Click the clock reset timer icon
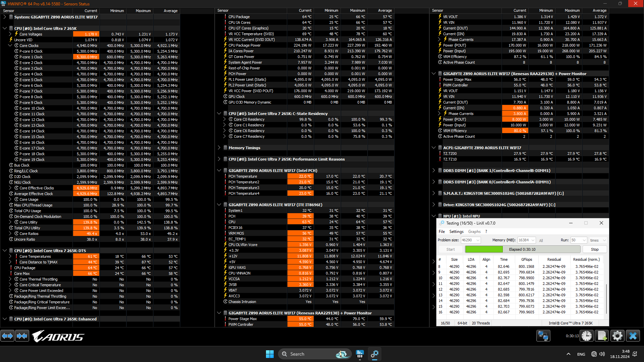The width and height of the screenshot is (644, 362). 587,336
